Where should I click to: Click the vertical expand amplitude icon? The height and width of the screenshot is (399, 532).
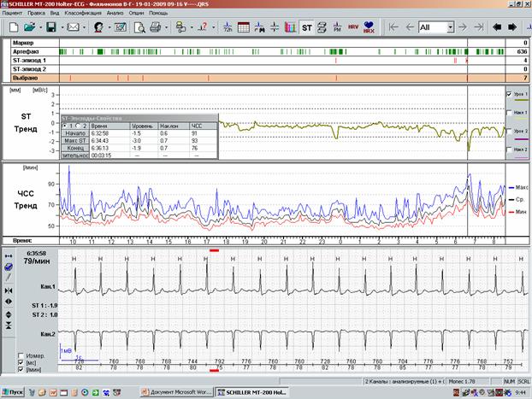[9, 314]
